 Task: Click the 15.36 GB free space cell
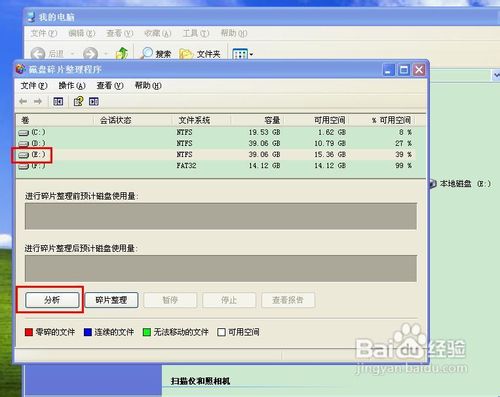(330, 155)
